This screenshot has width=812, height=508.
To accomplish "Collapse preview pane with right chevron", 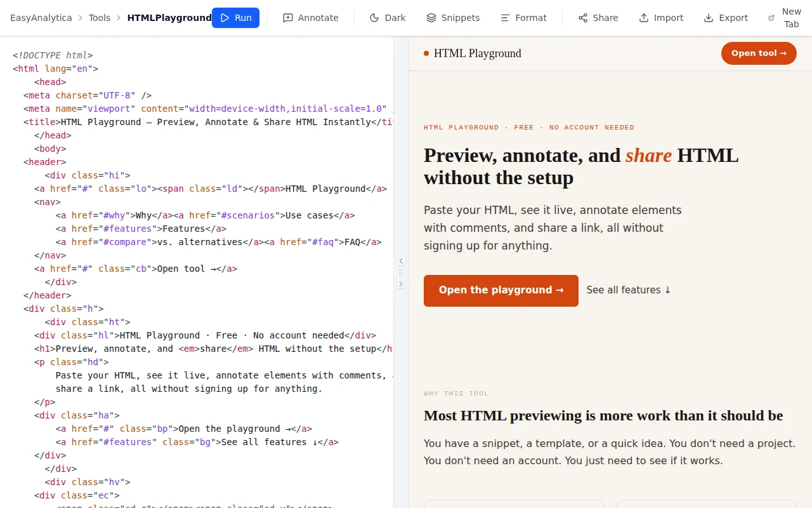I will coord(401,284).
